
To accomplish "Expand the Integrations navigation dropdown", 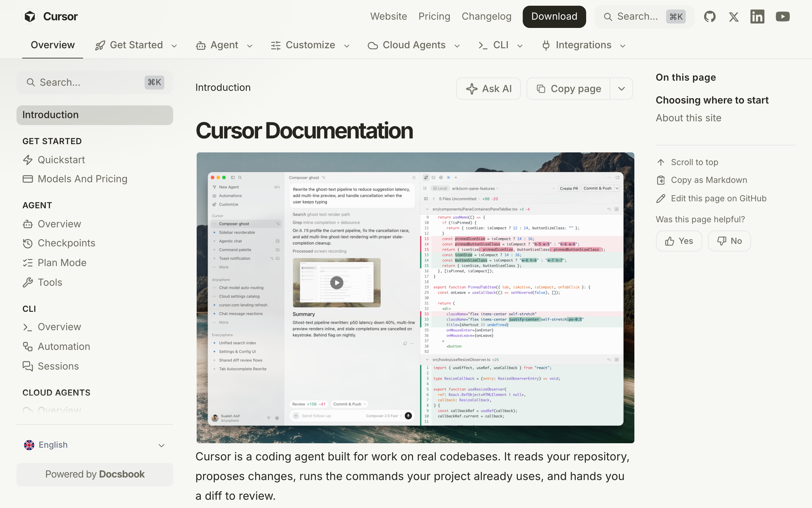I will pyautogui.click(x=623, y=46).
